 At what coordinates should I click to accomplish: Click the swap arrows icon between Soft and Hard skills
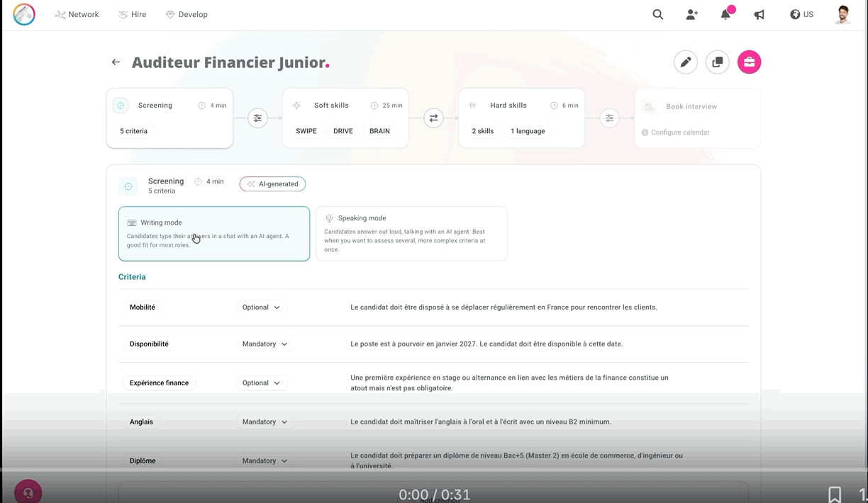coord(433,118)
